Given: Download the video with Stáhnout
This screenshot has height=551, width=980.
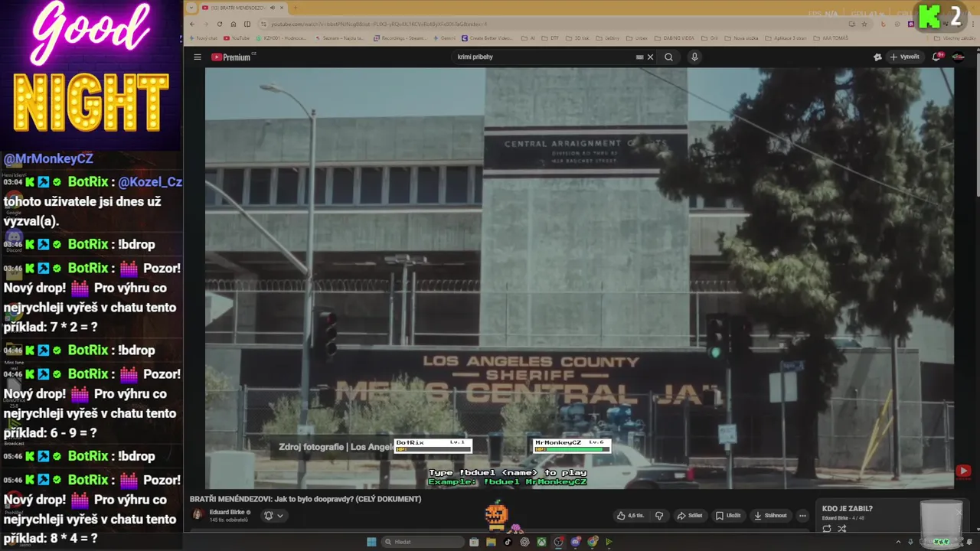Looking at the screenshot, I should click(x=770, y=516).
